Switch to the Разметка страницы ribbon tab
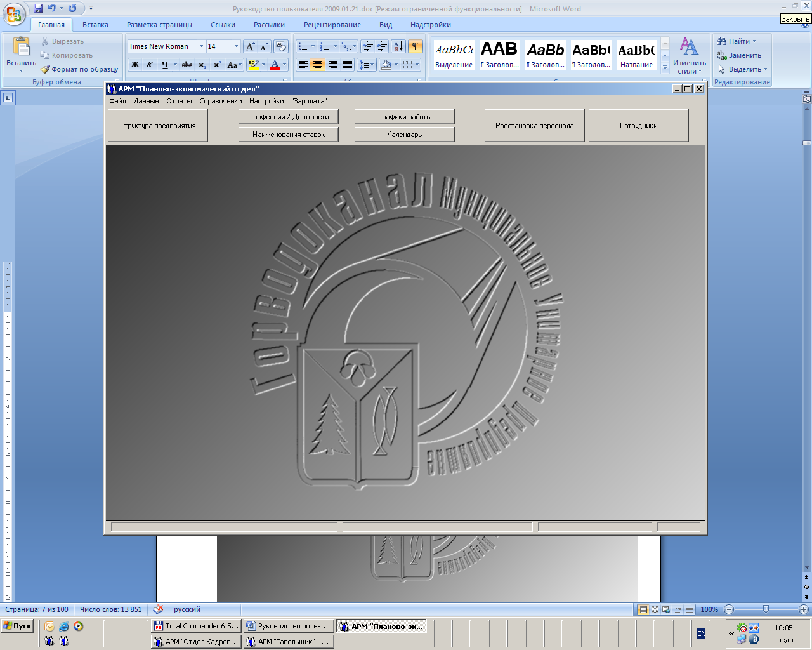Screen dimensions: 812x650 (159, 25)
